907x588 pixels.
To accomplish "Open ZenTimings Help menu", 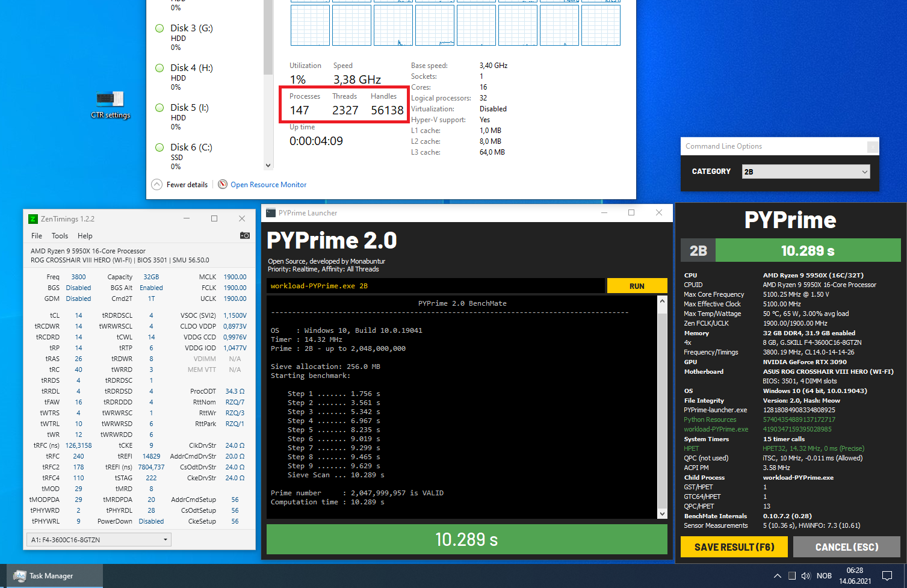I will point(85,236).
